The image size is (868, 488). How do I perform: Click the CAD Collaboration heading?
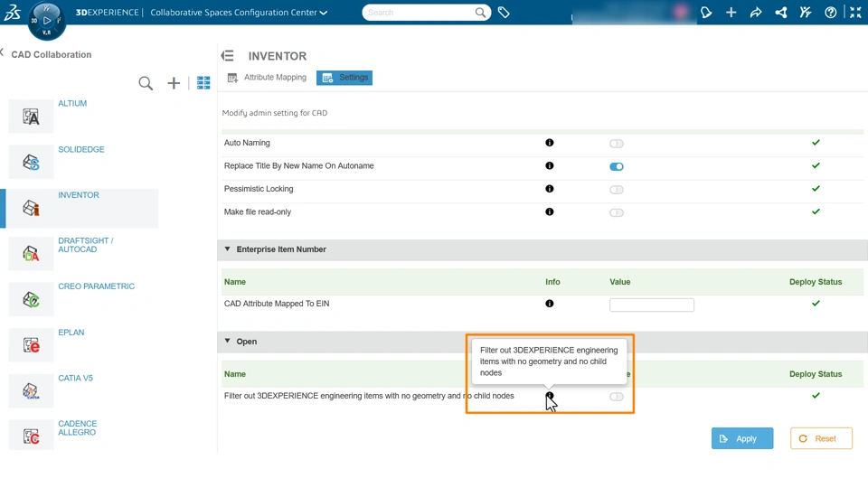(52, 55)
